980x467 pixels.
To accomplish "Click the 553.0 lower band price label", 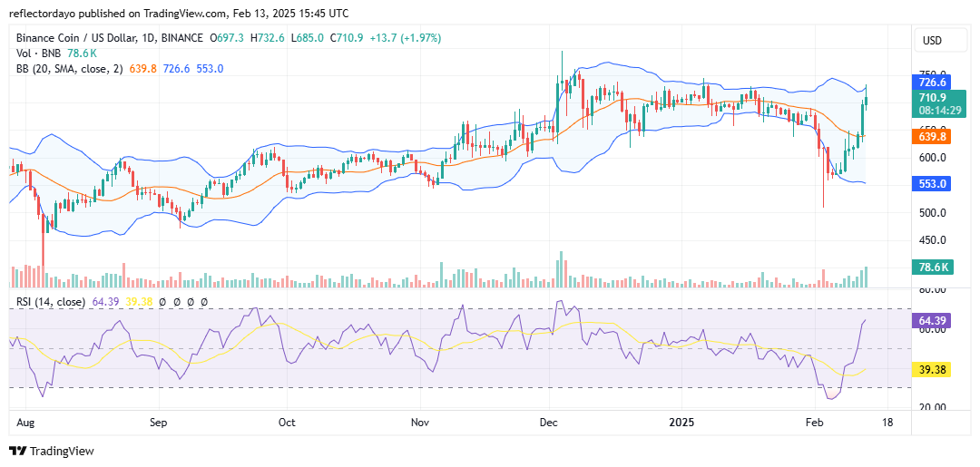I will click(x=931, y=184).
